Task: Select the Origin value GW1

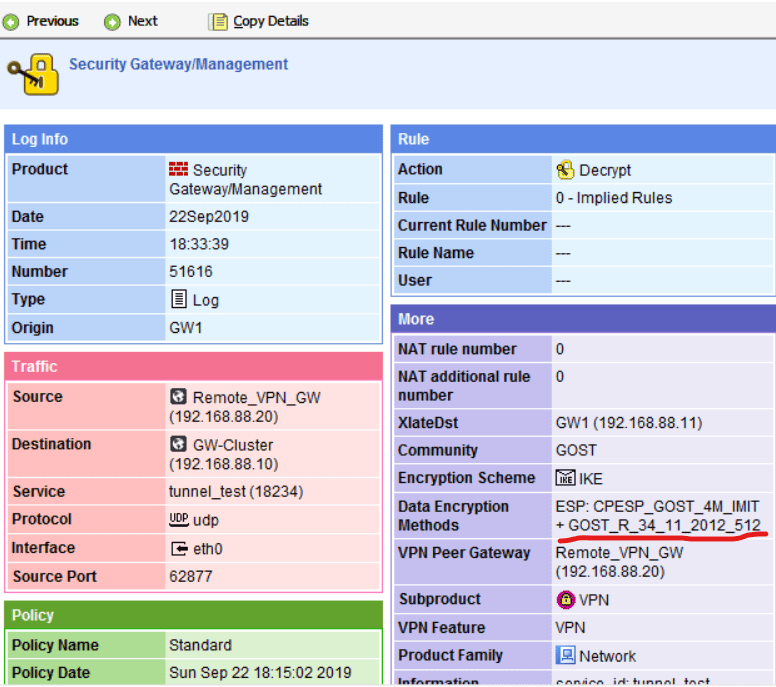Action: (x=186, y=328)
